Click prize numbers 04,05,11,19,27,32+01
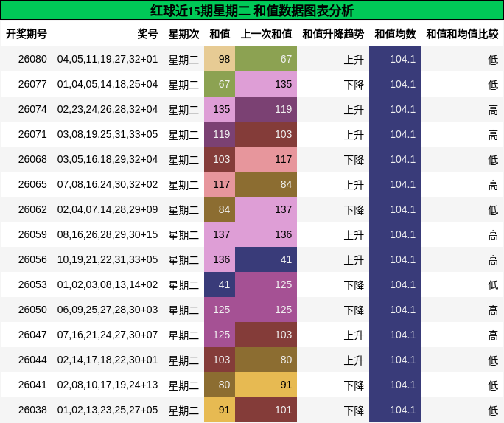 click(x=108, y=59)
